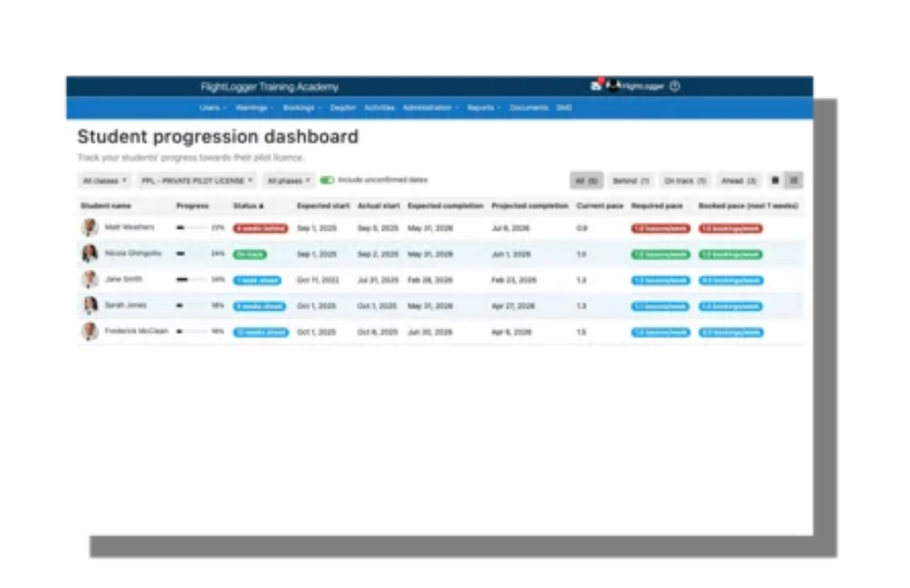This screenshot has width=910, height=588.
Task: Click Sarah Jones' profile photo
Action: [90, 305]
